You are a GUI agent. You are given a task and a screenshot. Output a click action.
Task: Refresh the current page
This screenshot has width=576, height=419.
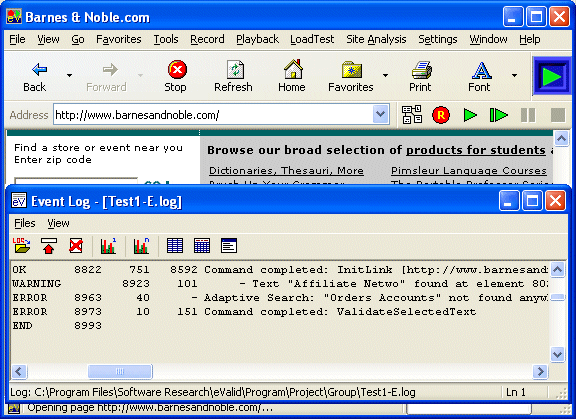click(x=233, y=76)
